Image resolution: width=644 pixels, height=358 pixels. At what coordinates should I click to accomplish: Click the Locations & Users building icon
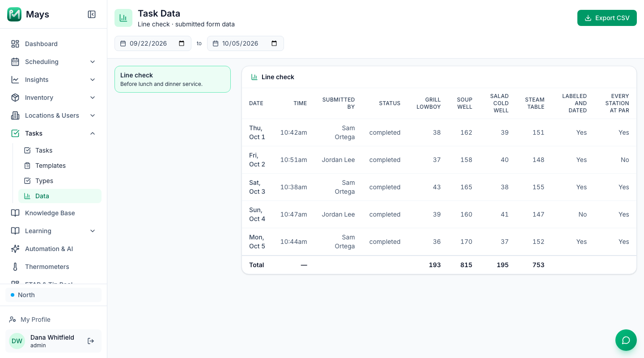click(15, 115)
